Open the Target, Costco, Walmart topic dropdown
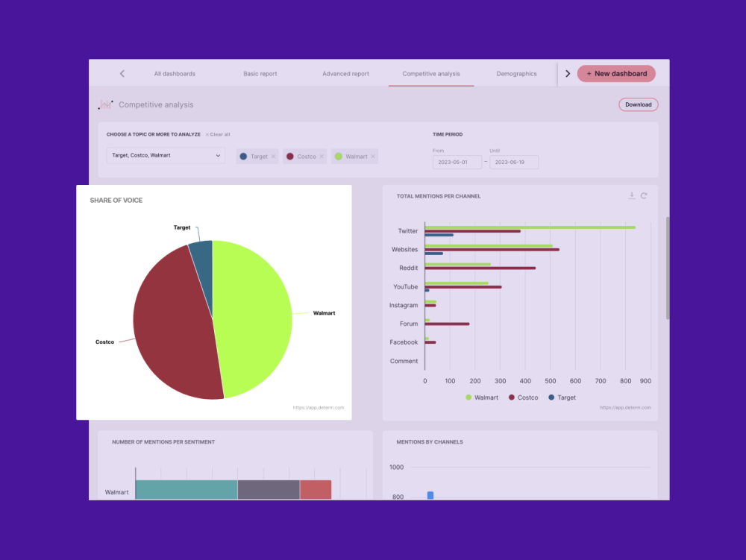Screen dimensions: 746x560 [x=166, y=155]
